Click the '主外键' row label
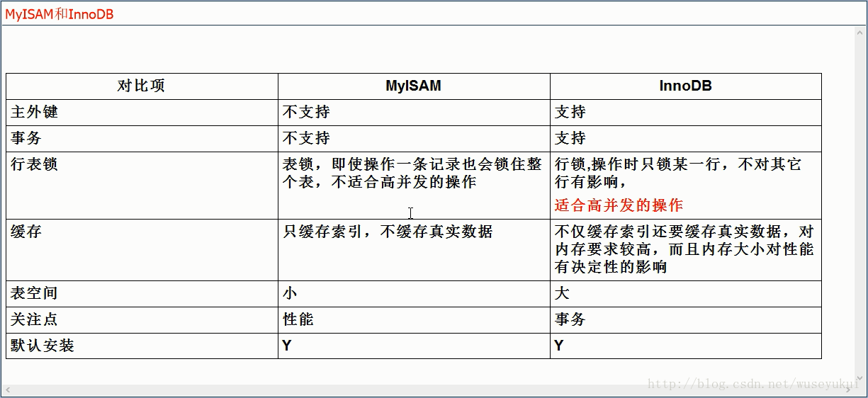Image resolution: width=868 pixels, height=398 pixels. (x=35, y=112)
